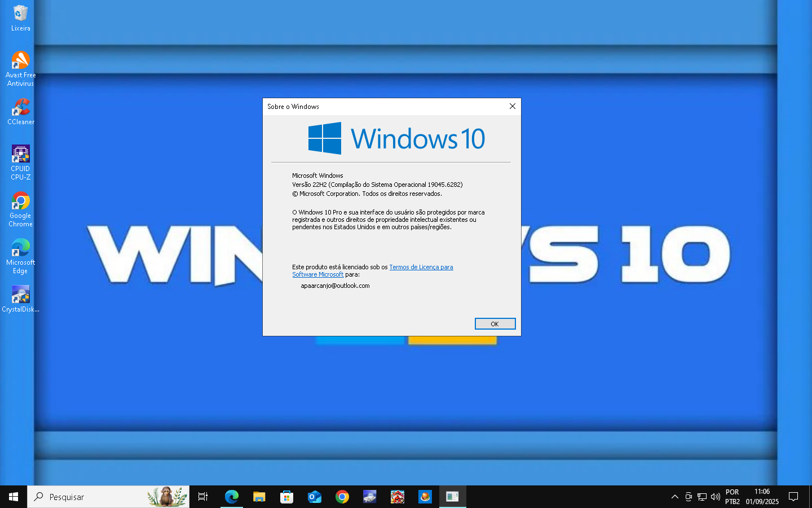Click the disk drive app icon beside Chrome on the taskbar

pyautogui.click(x=369, y=497)
